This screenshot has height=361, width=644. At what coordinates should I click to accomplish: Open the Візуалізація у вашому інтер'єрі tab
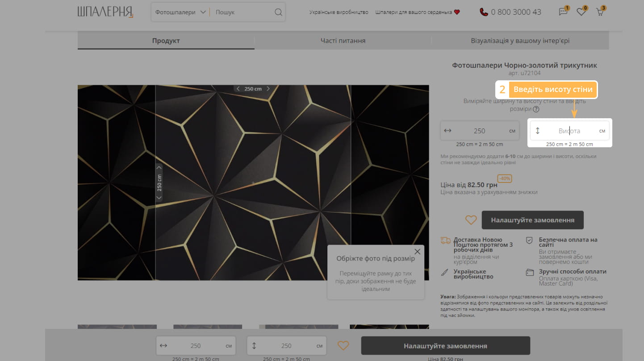pyautogui.click(x=520, y=41)
